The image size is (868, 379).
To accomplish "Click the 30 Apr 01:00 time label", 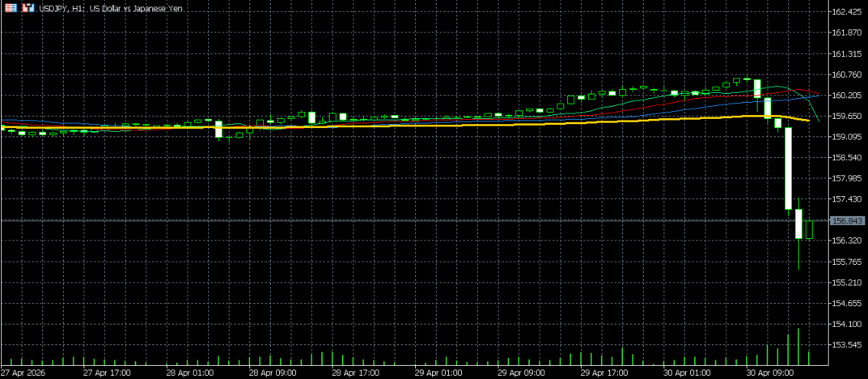I will (x=688, y=373).
